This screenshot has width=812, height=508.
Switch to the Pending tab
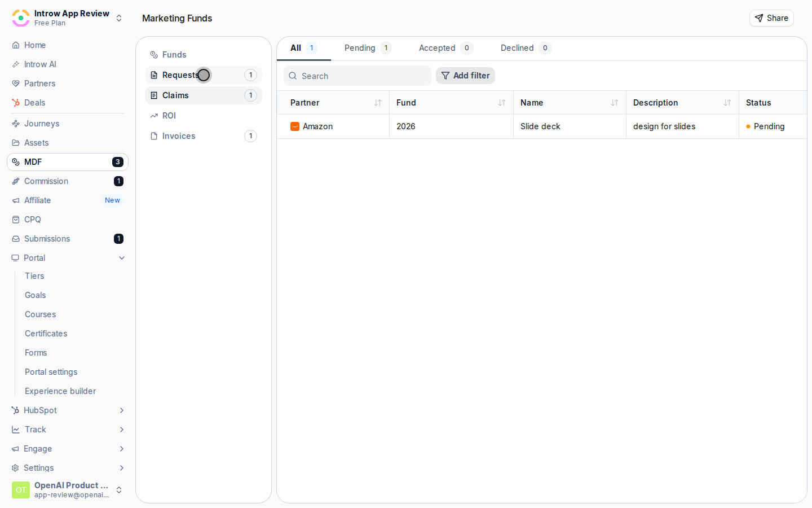[x=368, y=48]
